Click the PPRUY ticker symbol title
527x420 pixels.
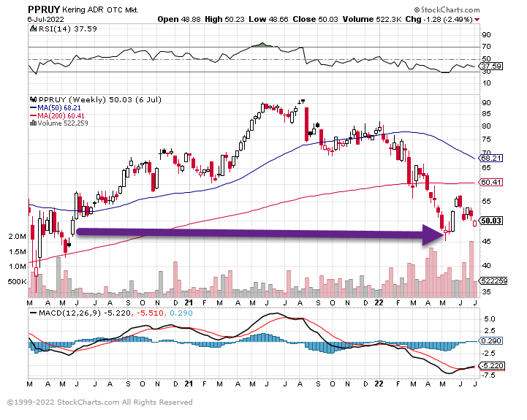click(x=44, y=9)
